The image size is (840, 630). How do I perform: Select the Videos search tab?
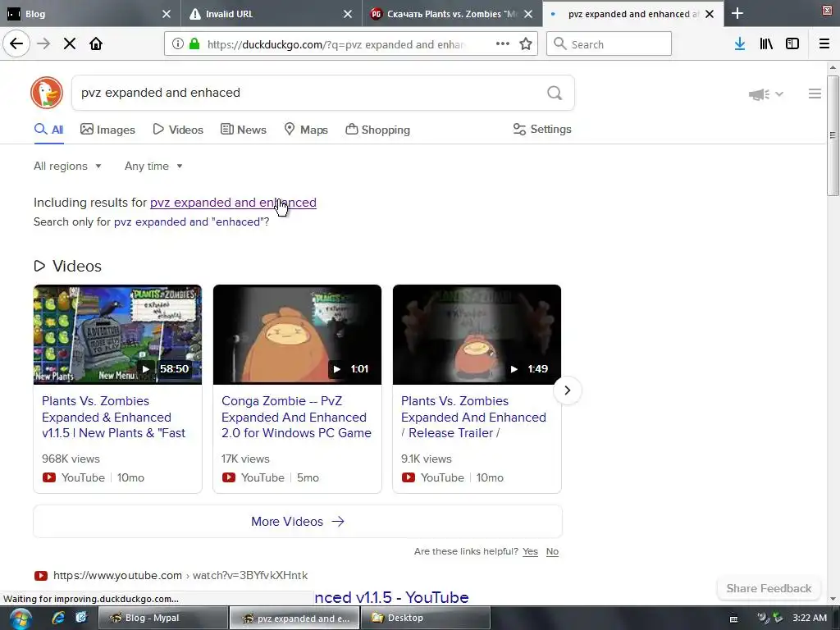click(x=178, y=130)
